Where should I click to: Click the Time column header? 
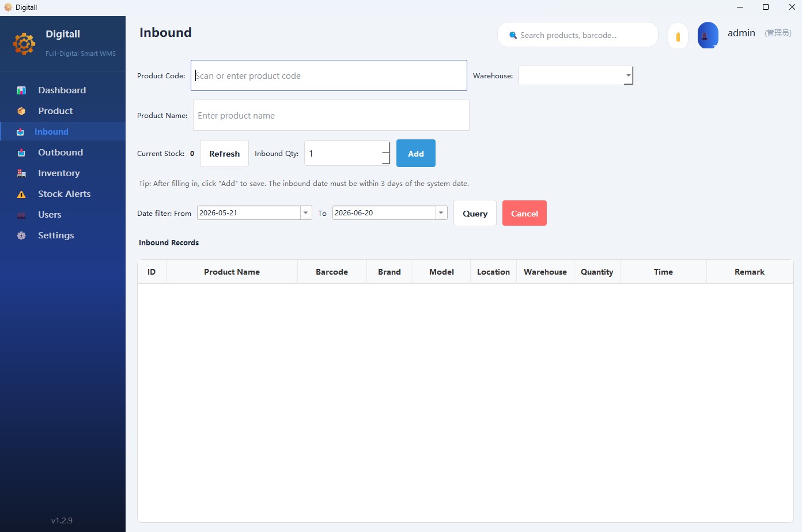[663, 272]
